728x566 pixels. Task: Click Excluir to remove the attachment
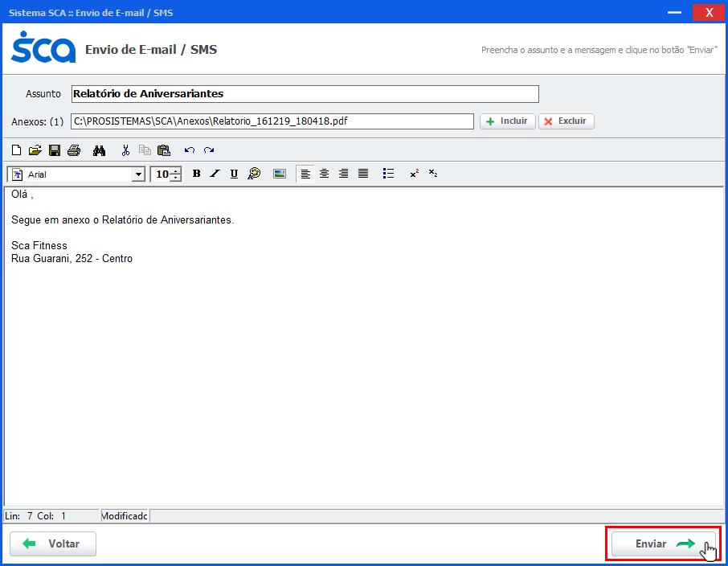[x=566, y=121]
